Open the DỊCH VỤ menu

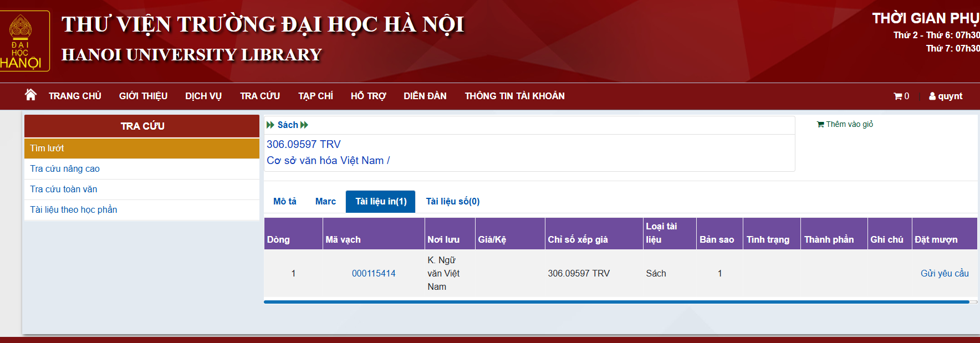[x=203, y=96]
